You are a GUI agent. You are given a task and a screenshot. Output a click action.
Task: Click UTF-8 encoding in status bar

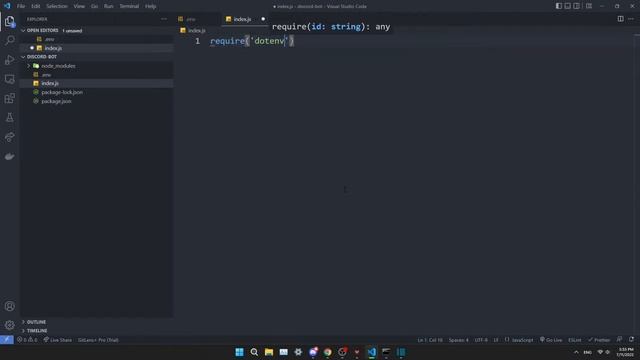pos(481,340)
